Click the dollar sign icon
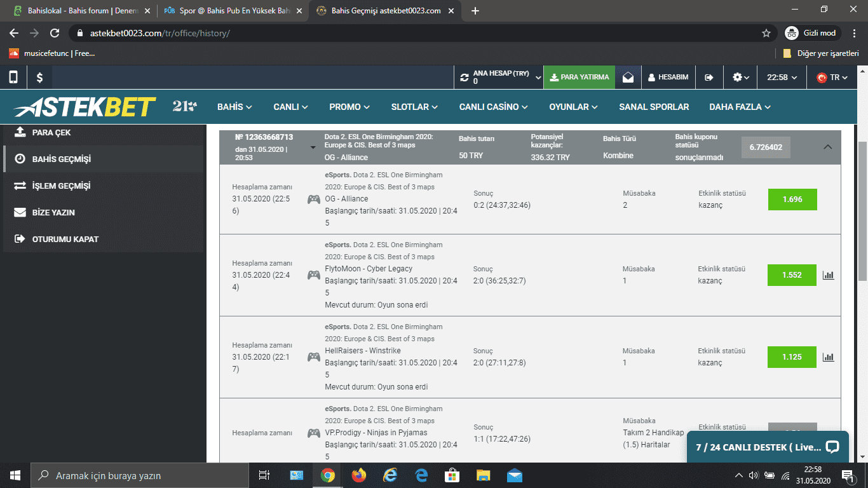The image size is (868, 488). pos(39,77)
